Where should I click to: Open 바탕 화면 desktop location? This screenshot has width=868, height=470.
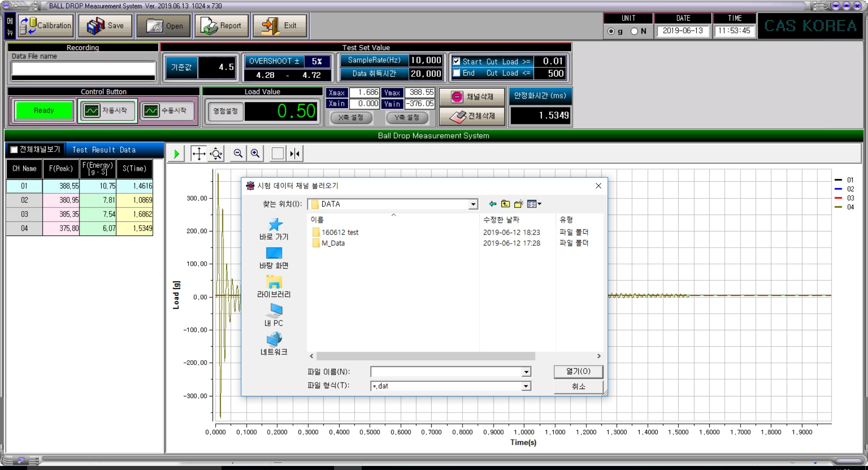274,258
